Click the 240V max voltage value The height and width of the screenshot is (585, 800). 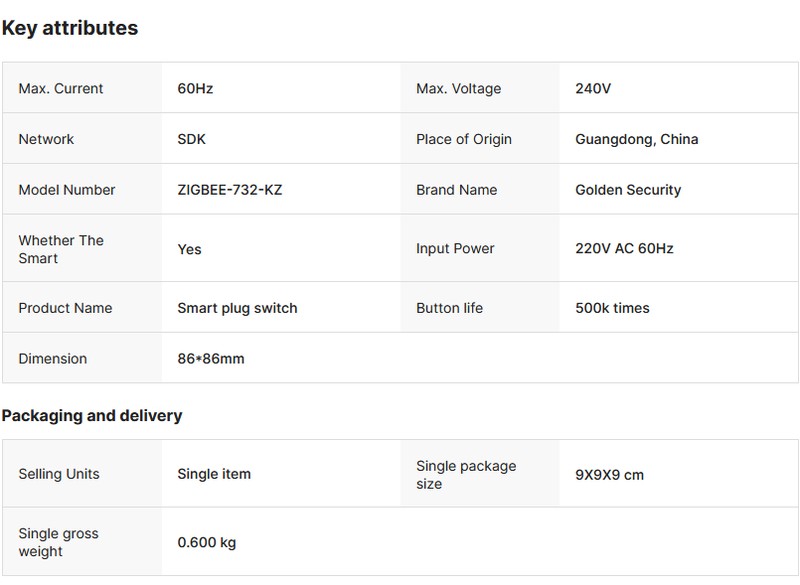coord(593,89)
